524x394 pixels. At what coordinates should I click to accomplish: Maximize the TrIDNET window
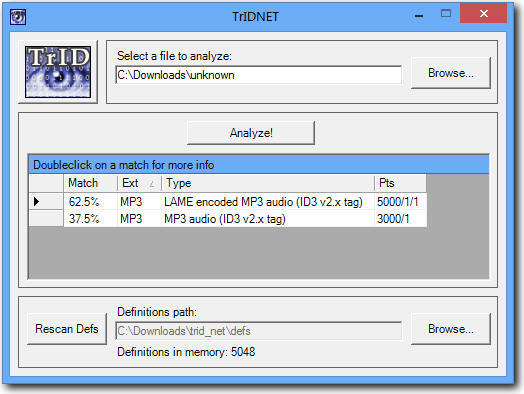pyautogui.click(x=445, y=14)
